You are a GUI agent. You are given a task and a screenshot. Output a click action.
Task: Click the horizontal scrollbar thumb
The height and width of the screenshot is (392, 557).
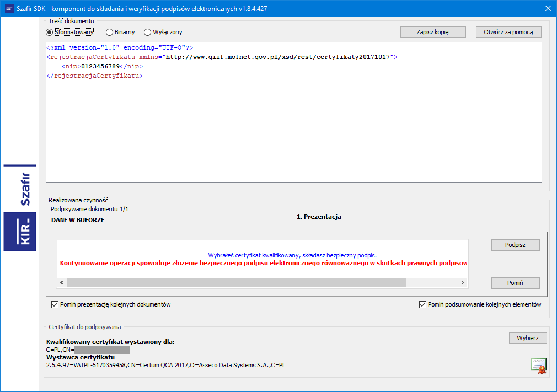pos(236,283)
